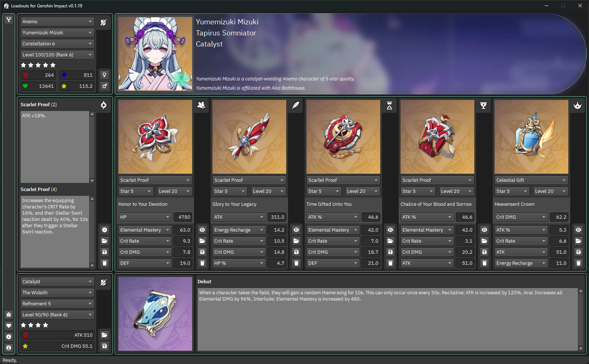
Task: Open the Catalyst weapon type dropdown
Action: 58,281
